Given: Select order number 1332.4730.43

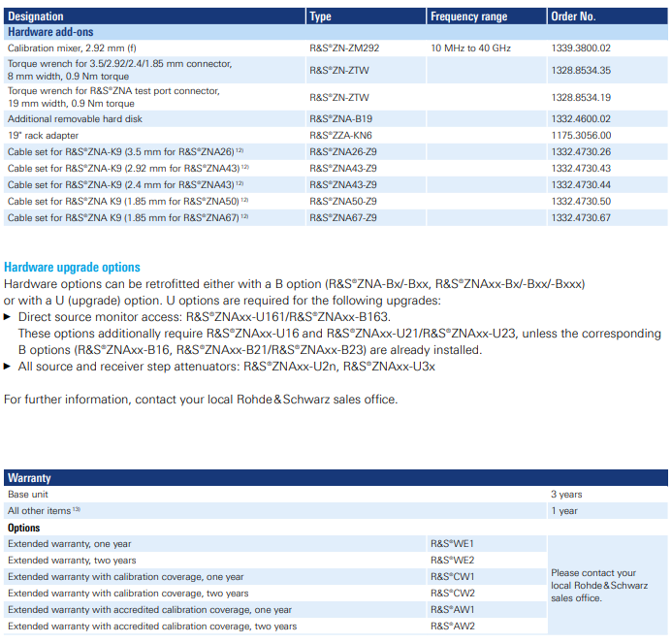Looking at the screenshot, I should [x=581, y=169].
